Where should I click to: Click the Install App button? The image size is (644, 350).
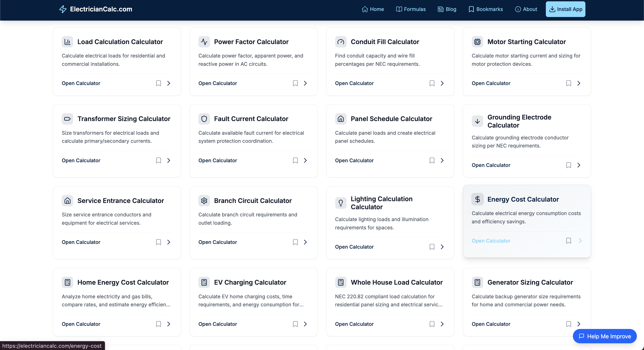click(566, 9)
